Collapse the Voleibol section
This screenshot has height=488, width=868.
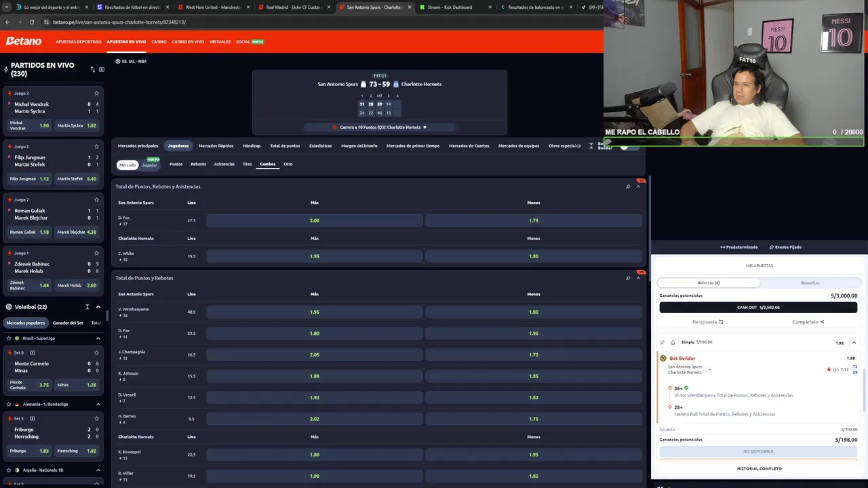[x=98, y=307]
